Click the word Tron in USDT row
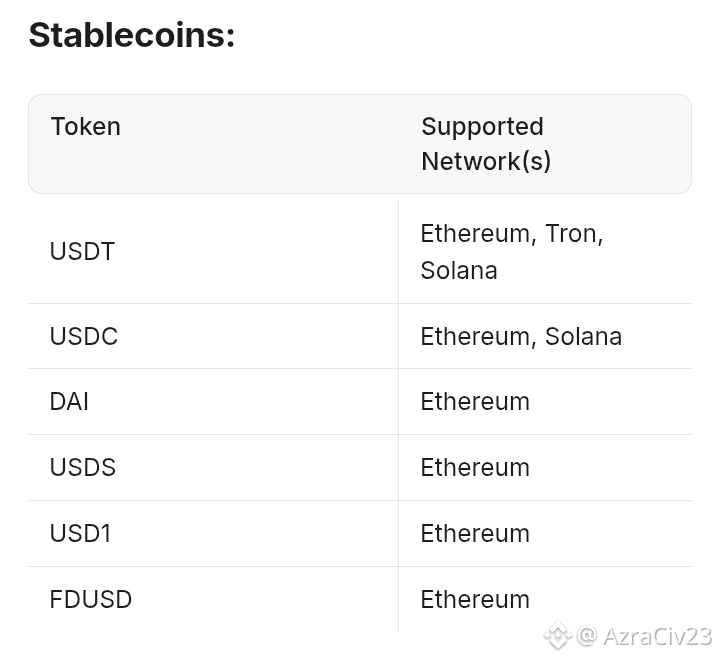The width and height of the screenshot is (720, 661). [572, 234]
